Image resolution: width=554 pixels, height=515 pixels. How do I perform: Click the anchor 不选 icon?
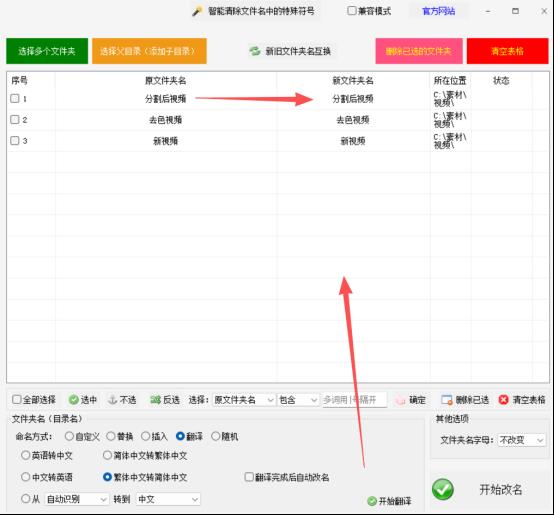coord(112,400)
